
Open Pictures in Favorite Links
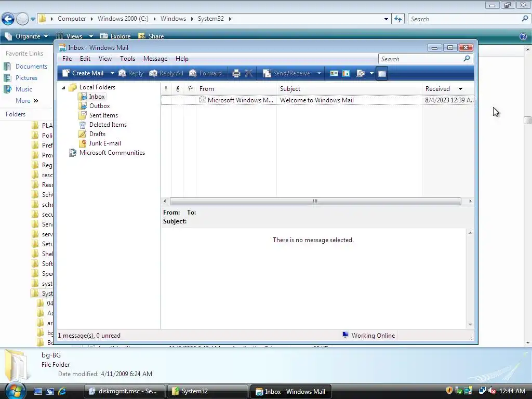(x=26, y=78)
